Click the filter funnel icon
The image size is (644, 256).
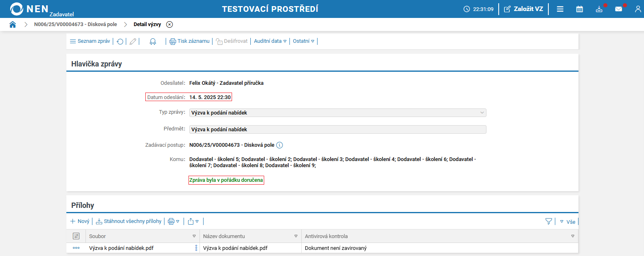point(549,221)
